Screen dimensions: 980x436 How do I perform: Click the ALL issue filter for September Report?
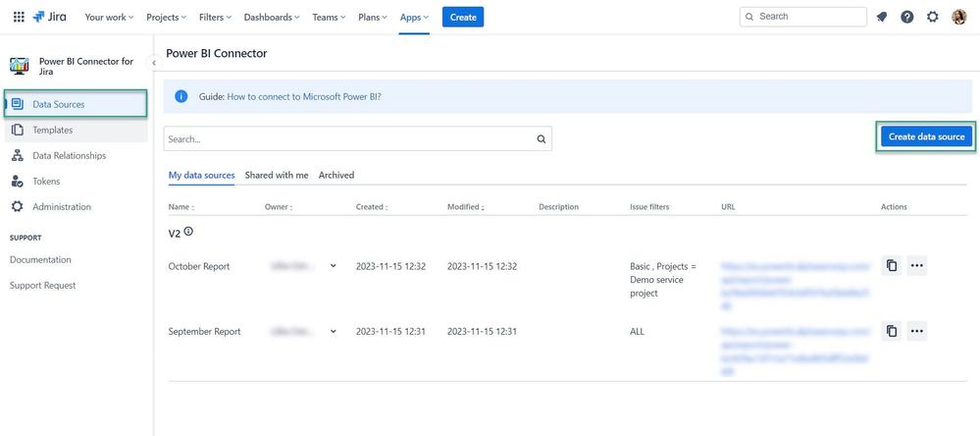637,332
